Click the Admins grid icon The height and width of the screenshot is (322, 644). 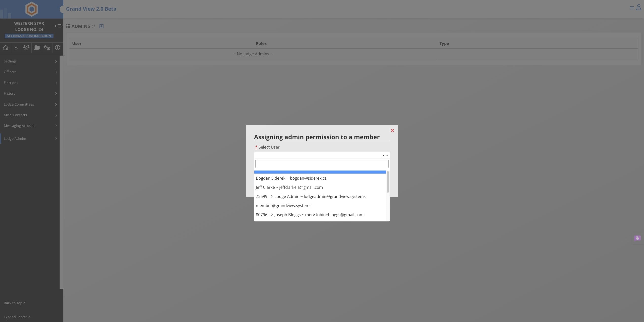(x=68, y=26)
